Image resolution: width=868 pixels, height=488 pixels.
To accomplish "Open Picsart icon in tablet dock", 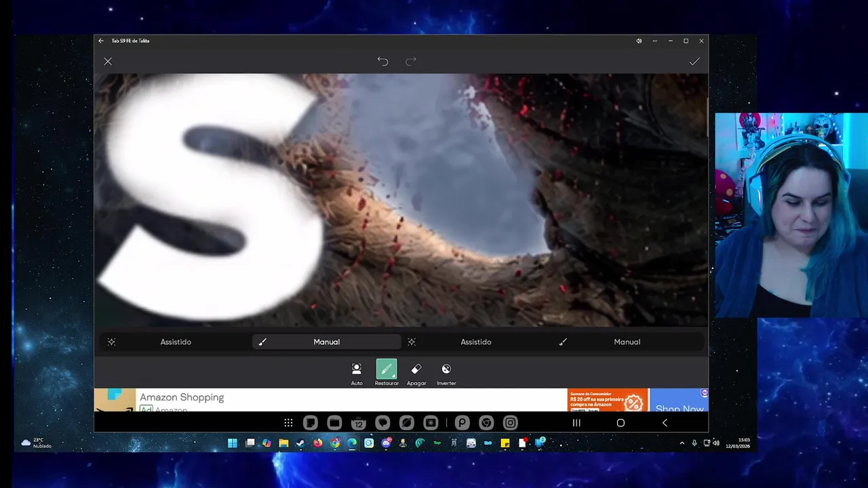I will coord(462,423).
